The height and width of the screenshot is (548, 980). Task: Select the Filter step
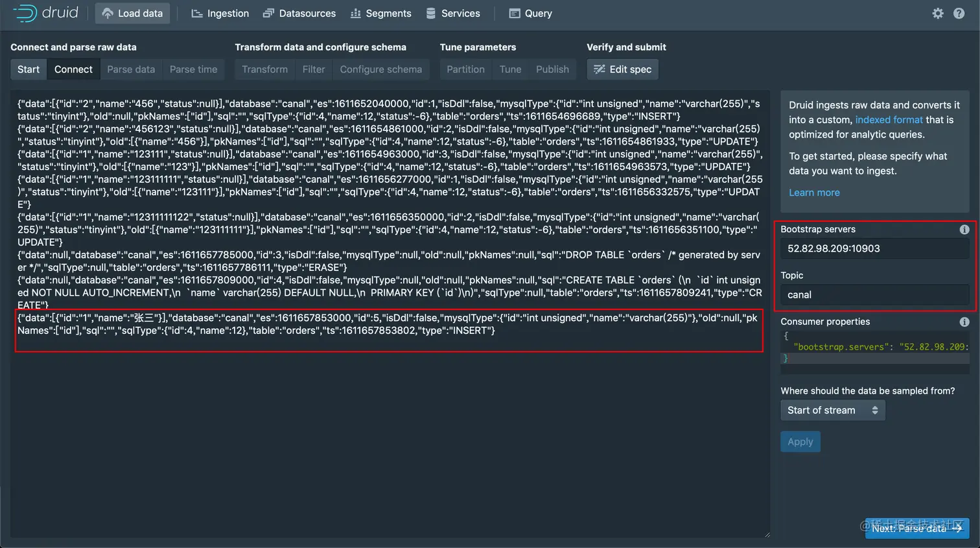[314, 69]
